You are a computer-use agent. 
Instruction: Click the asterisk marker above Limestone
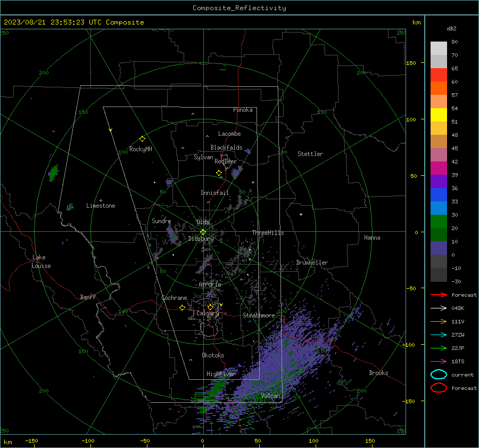[x=101, y=201]
